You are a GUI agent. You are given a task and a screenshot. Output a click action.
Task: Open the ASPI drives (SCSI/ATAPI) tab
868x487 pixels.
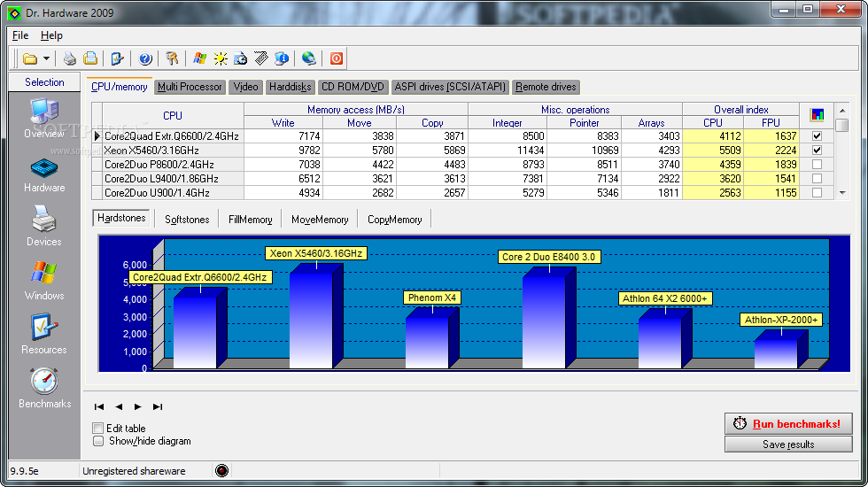click(450, 87)
